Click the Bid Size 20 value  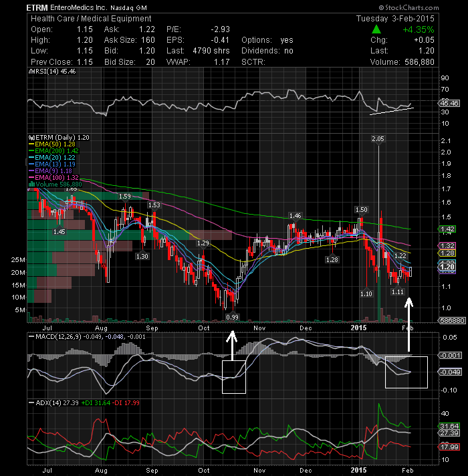(150, 62)
